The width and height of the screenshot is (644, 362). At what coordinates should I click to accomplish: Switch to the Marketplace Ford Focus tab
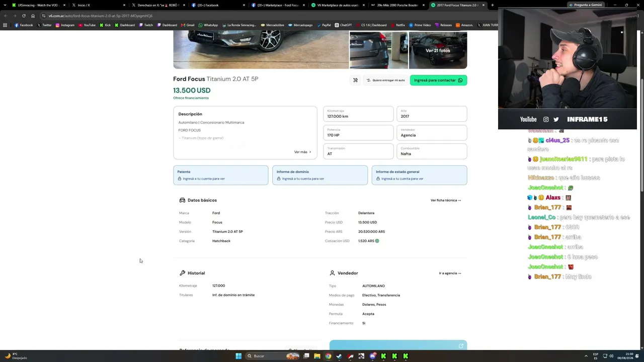278,5
